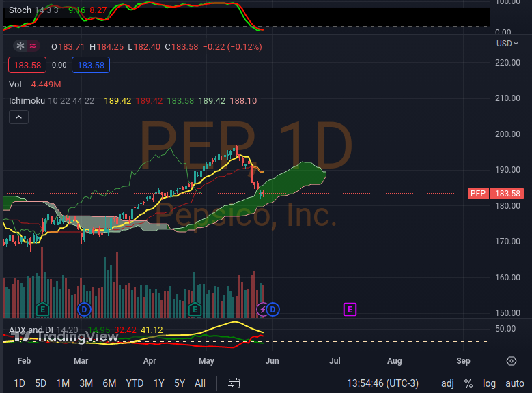This screenshot has height=393, width=532.
Task: Click the snowflake indicator icon
Action: pos(20,46)
